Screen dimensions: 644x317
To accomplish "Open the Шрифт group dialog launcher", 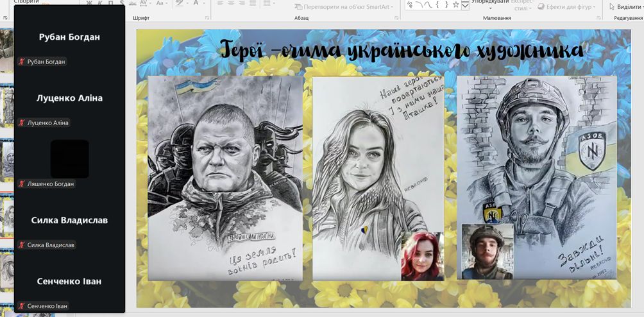I will (207, 18).
